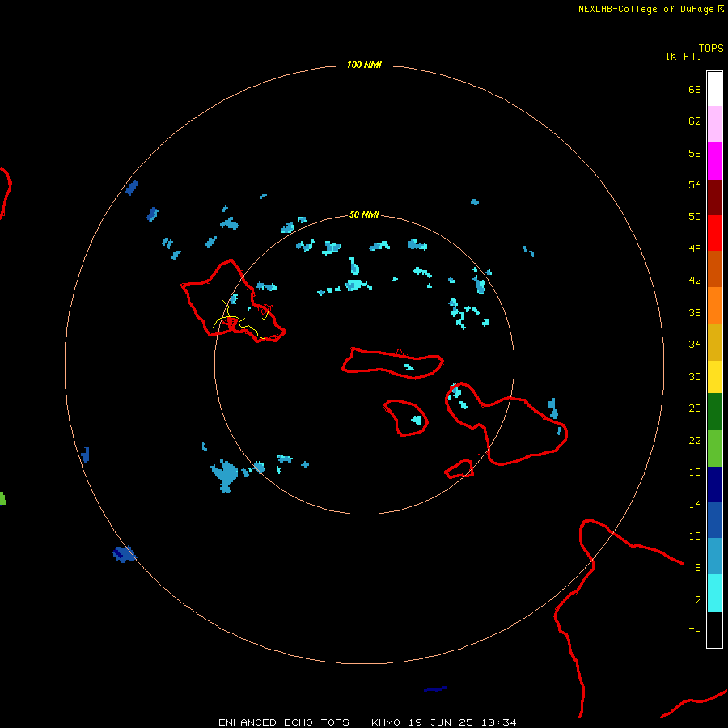728x728 pixels.
Task: Click the 62 legend value
Action: (695, 121)
